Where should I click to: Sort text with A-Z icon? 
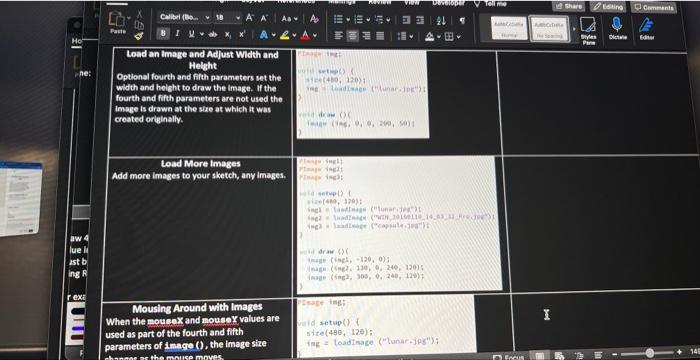pyautogui.click(x=441, y=21)
